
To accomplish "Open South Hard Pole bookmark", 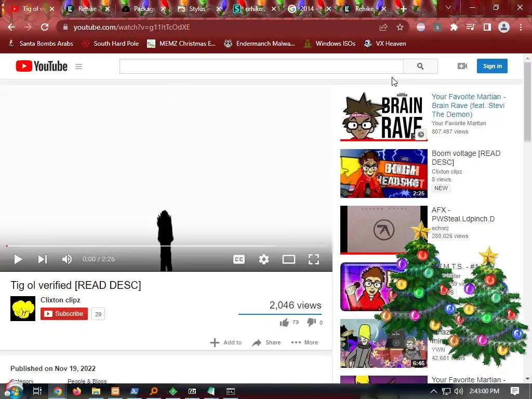I will pyautogui.click(x=111, y=44).
